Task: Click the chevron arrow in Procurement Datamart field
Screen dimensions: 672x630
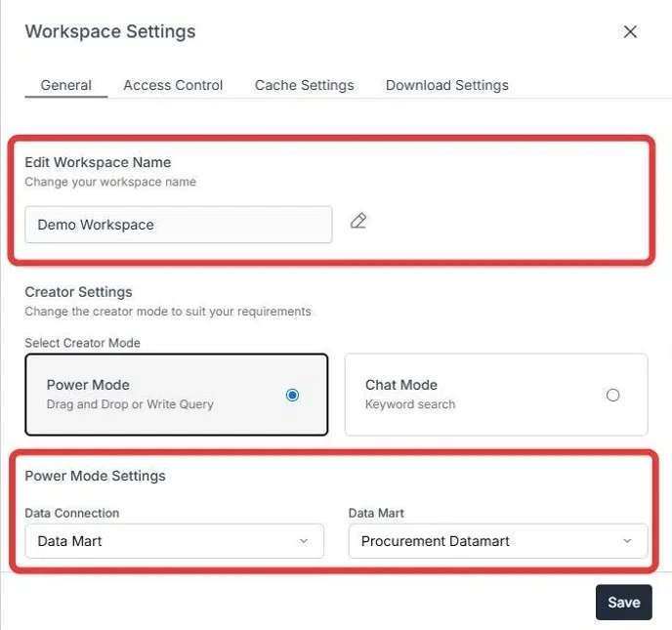Action: tap(627, 541)
